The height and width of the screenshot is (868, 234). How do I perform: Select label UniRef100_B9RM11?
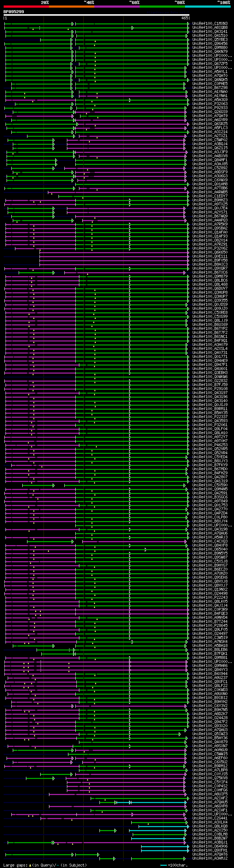[x=210, y=409]
